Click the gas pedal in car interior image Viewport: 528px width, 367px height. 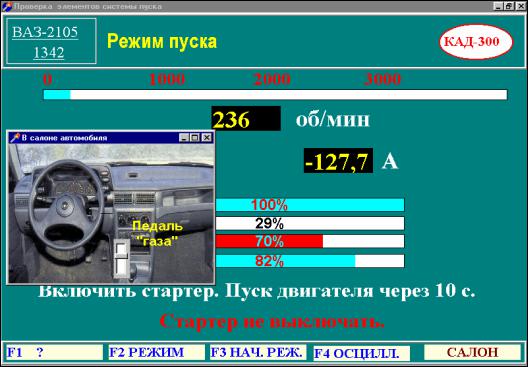coord(121,259)
